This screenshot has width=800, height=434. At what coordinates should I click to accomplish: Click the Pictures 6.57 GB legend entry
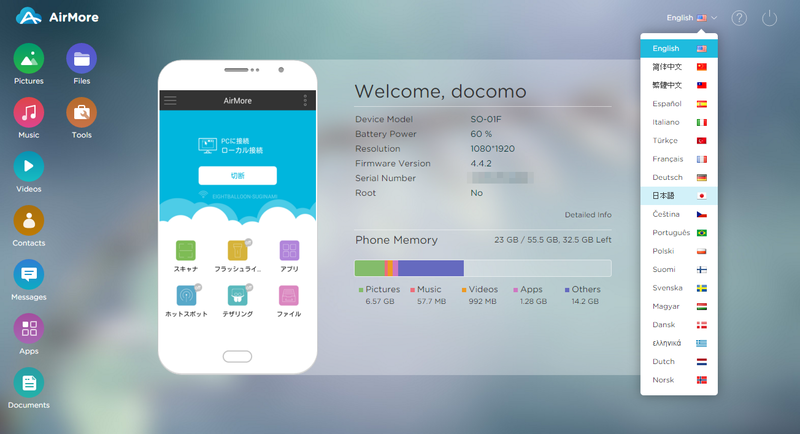380,295
